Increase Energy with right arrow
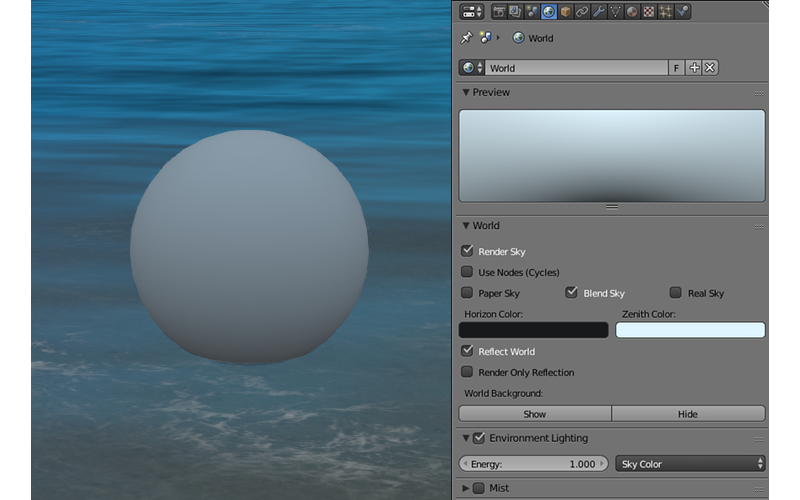This screenshot has height=500, width=800. point(602,464)
